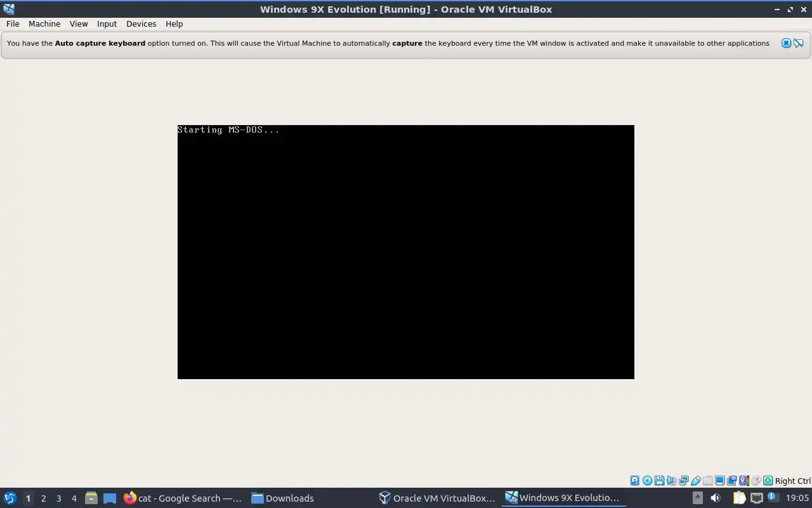The width and height of the screenshot is (812, 508).
Task: Click the wired network tray icon
Action: click(x=757, y=498)
